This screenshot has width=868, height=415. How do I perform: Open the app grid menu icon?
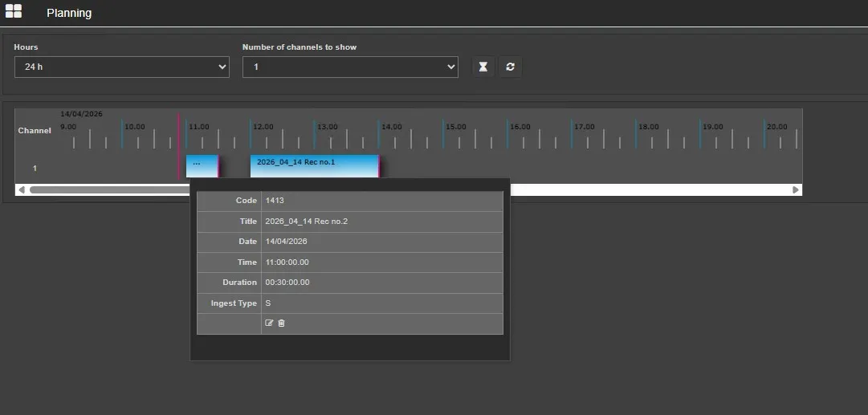coord(14,11)
